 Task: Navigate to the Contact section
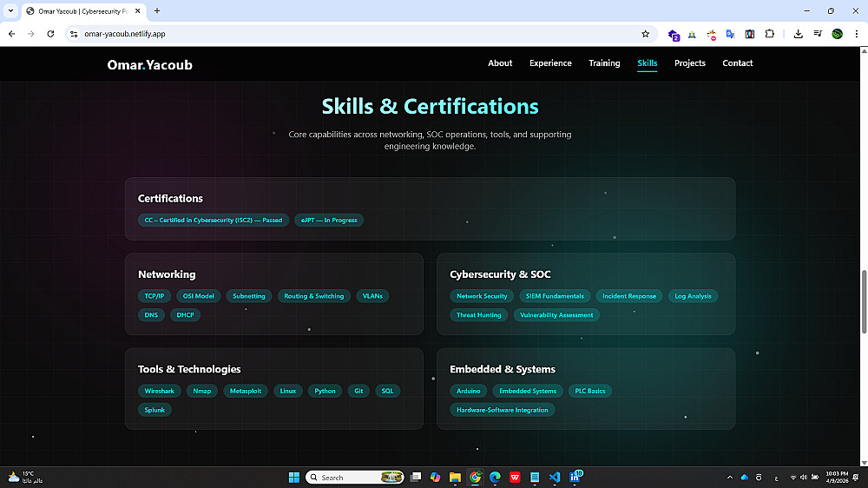point(738,63)
